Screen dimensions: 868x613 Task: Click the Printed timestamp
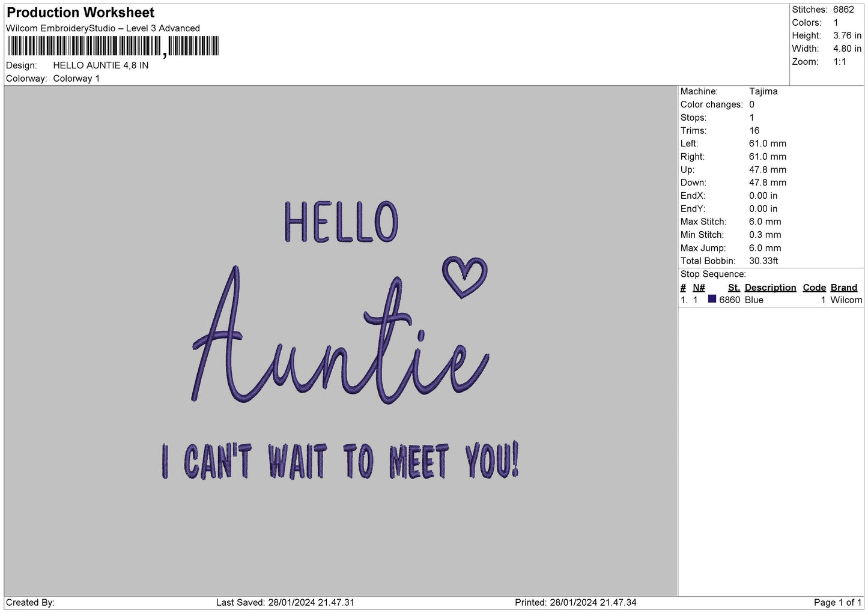pyautogui.click(x=575, y=603)
